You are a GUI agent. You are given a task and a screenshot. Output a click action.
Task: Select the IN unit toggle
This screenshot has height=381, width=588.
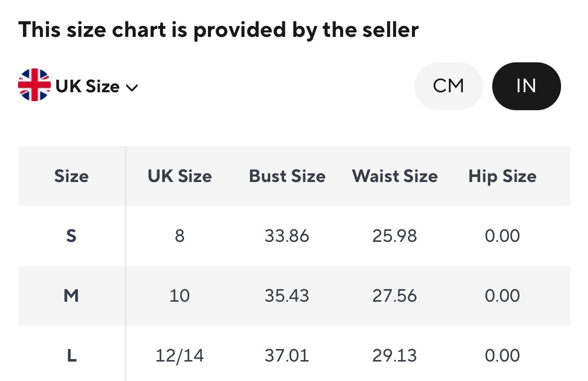tap(526, 86)
